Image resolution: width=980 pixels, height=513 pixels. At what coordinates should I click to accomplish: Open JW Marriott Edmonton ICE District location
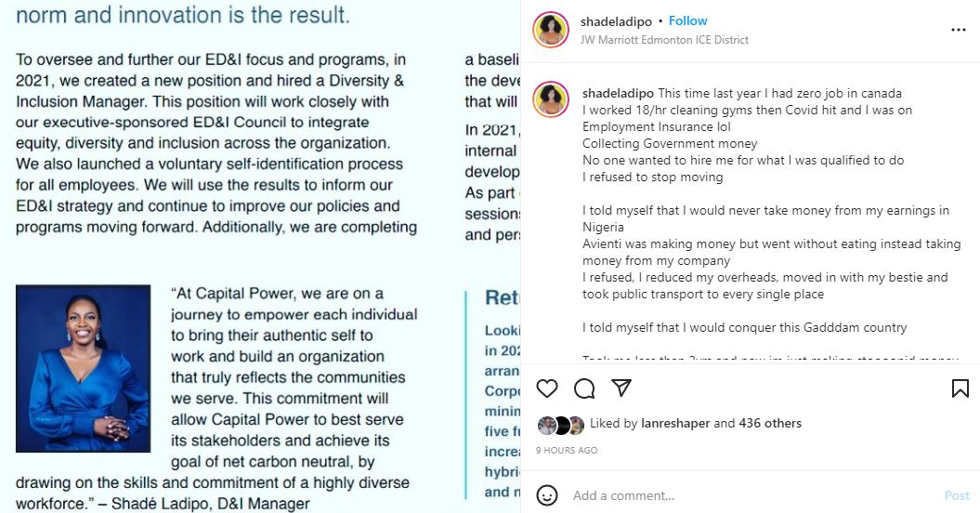pos(664,40)
